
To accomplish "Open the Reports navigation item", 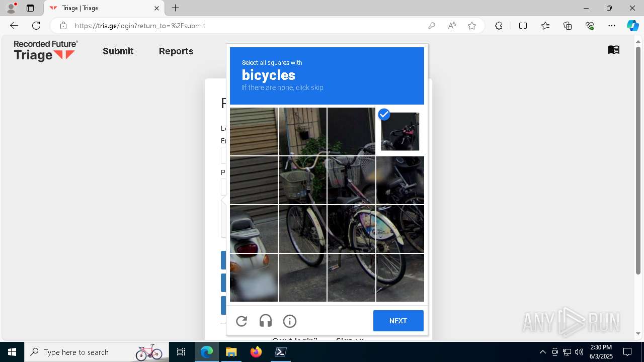I will 176,51.
